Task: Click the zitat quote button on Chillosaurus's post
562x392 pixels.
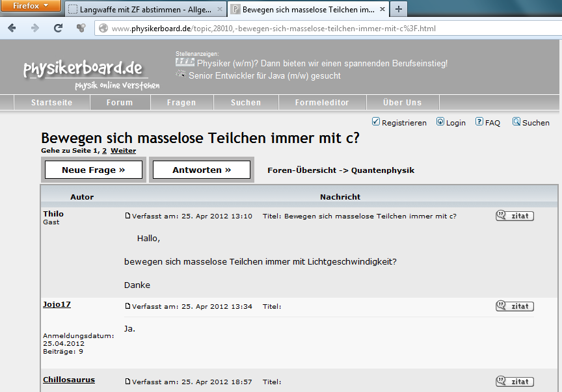Action: [515, 382]
